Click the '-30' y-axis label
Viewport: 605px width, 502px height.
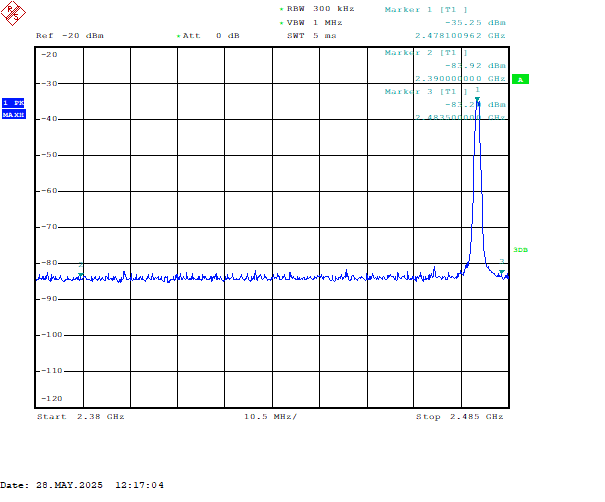pyautogui.click(x=49, y=83)
